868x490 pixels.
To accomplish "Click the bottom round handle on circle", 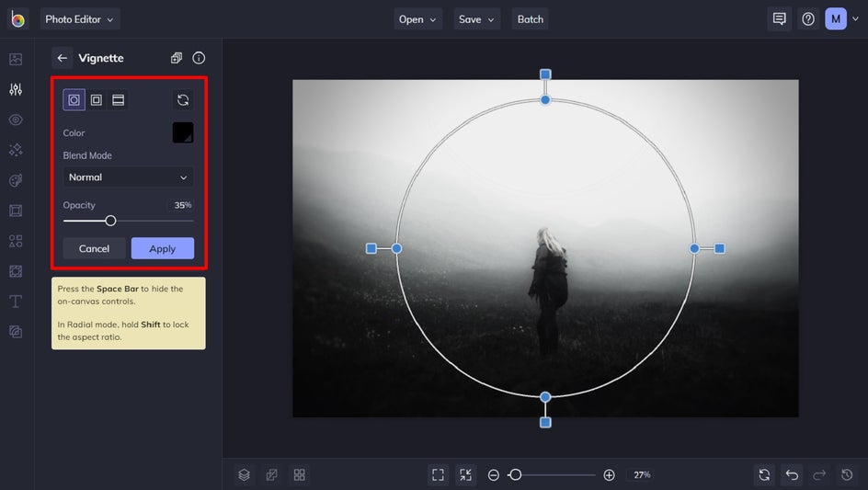I will click(x=545, y=397).
